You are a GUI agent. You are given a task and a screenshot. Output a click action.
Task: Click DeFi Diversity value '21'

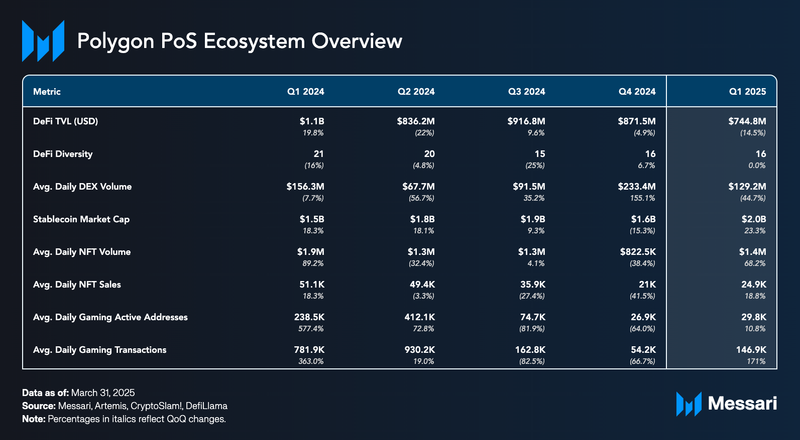coord(319,154)
